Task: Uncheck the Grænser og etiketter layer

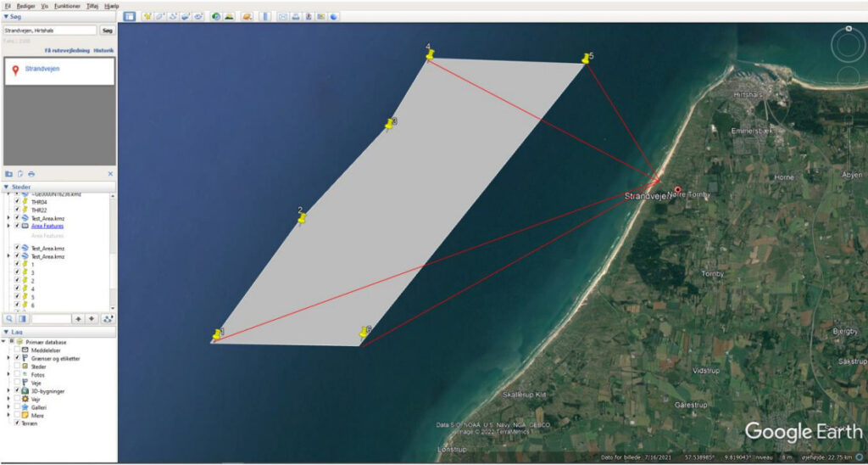Action: pos(17,358)
